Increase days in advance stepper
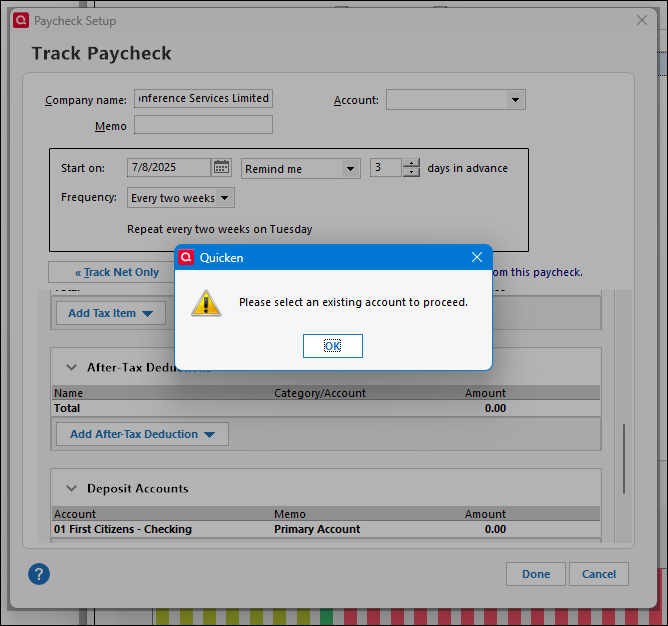 [411, 163]
